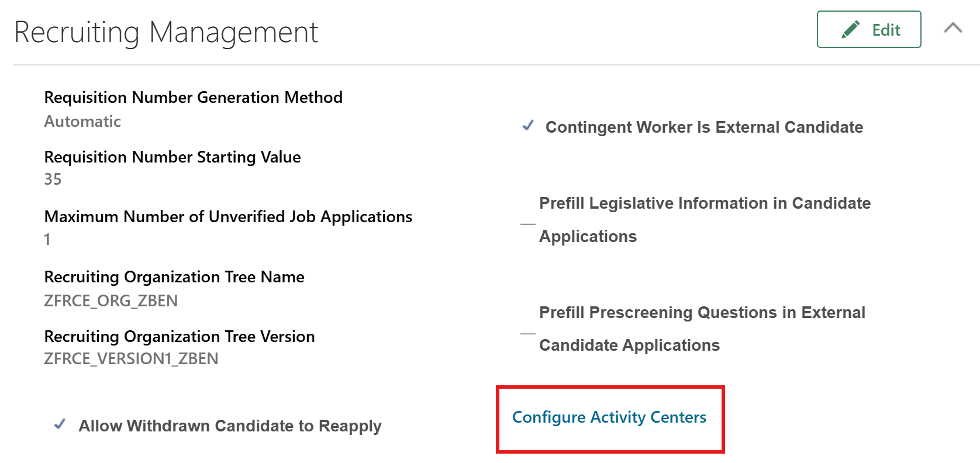The height and width of the screenshot is (463, 980).
Task: Click the pencil icon in the Edit button
Action: [x=849, y=29]
